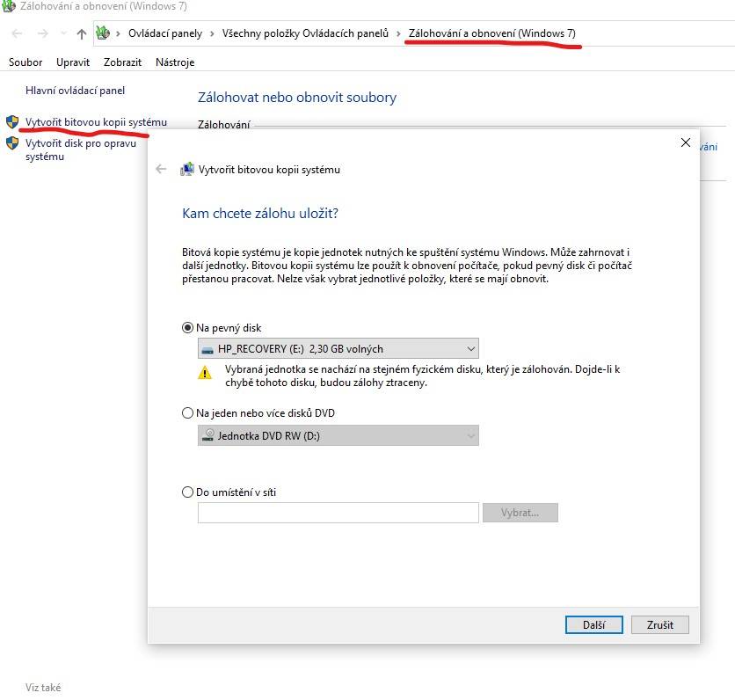Open Hlavní ovládací panel link
735x700 pixels.
[75, 91]
